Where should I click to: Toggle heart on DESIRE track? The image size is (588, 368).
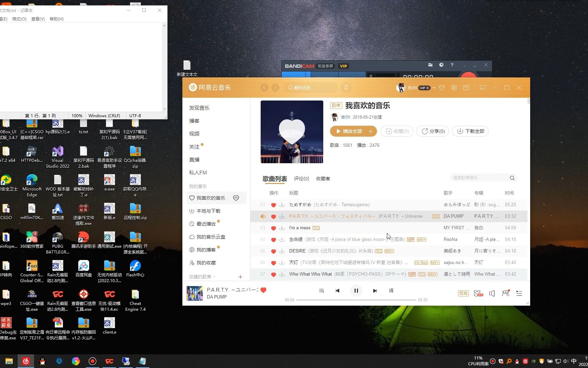[x=273, y=251]
